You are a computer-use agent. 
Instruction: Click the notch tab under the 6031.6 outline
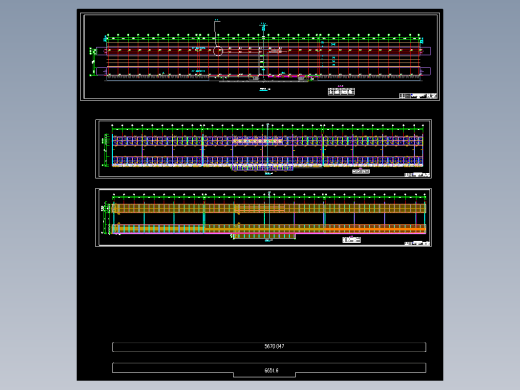(264, 375)
